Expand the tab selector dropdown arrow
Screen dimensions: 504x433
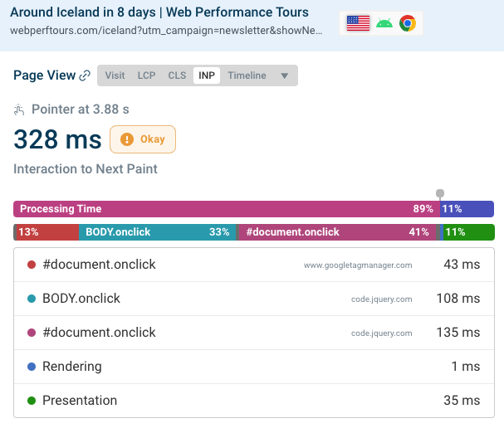pos(285,75)
